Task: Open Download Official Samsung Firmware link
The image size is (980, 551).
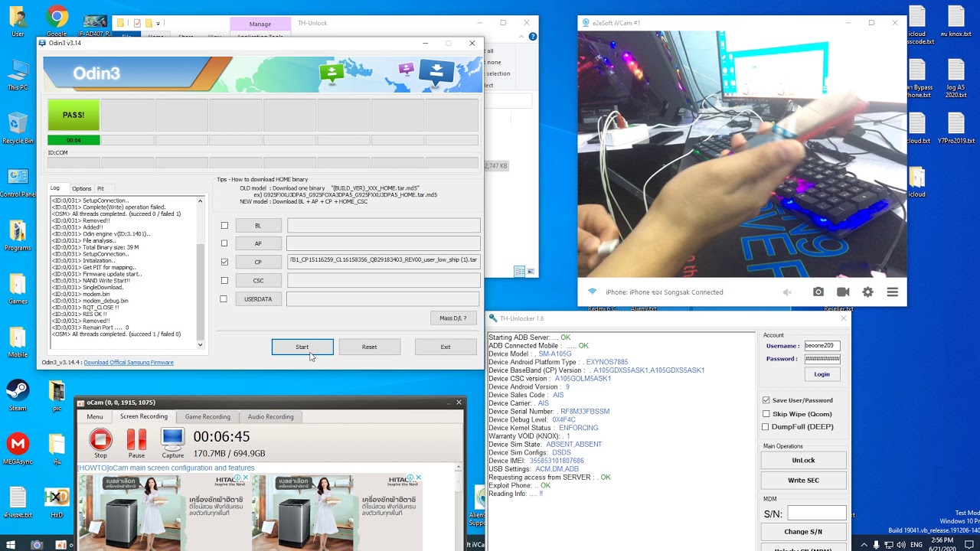Action: coord(129,362)
